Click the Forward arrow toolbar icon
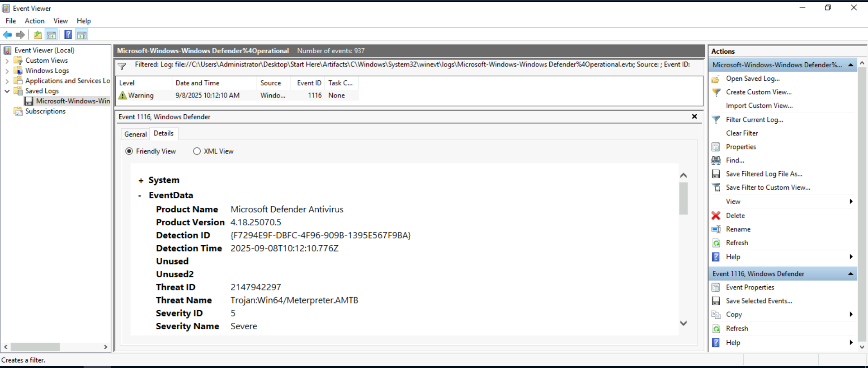 (x=20, y=35)
